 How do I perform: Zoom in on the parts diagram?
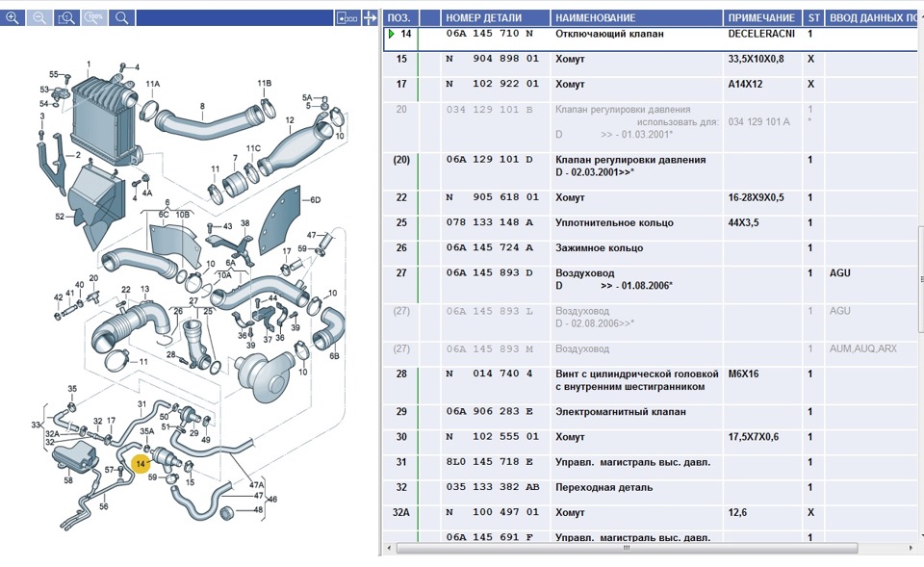[x=13, y=17]
